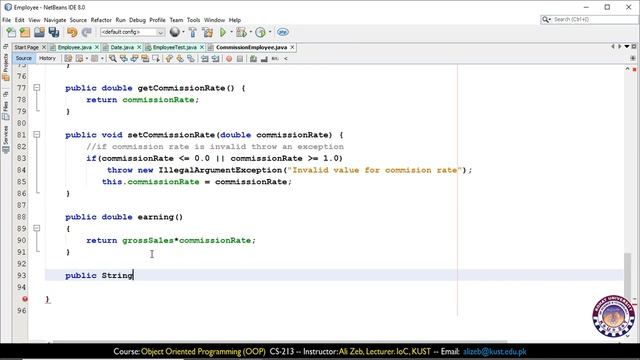Click the History view button
The image size is (640, 360).
pos(47,58)
